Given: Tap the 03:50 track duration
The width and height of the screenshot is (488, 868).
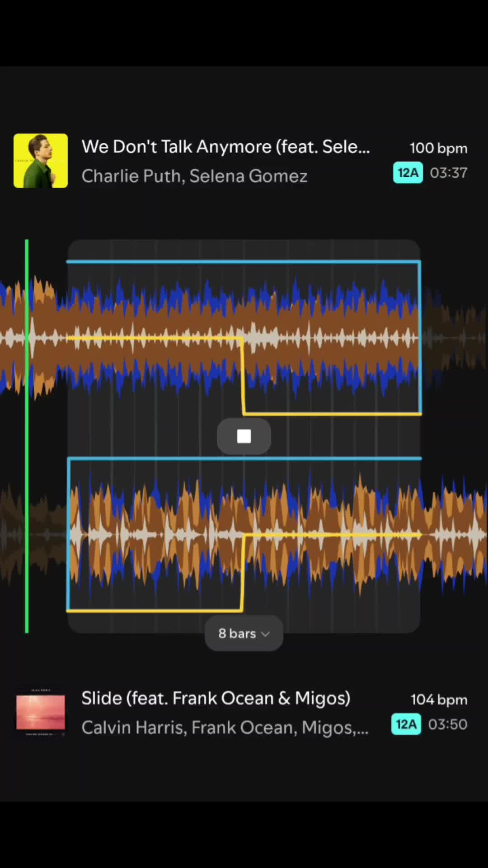Looking at the screenshot, I should [x=448, y=724].
